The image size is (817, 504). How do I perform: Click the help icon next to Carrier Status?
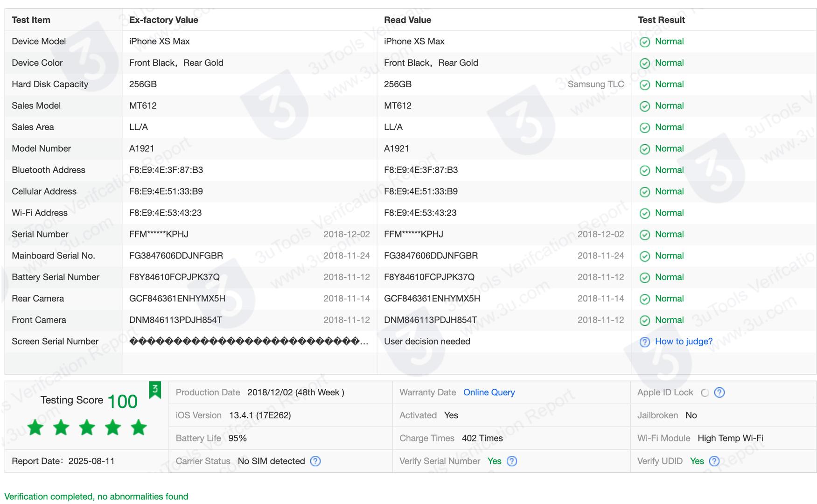click(315, 461)
